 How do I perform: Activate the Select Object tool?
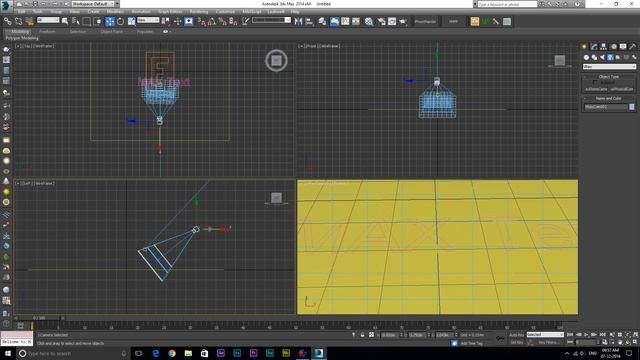tap(65, 21)
